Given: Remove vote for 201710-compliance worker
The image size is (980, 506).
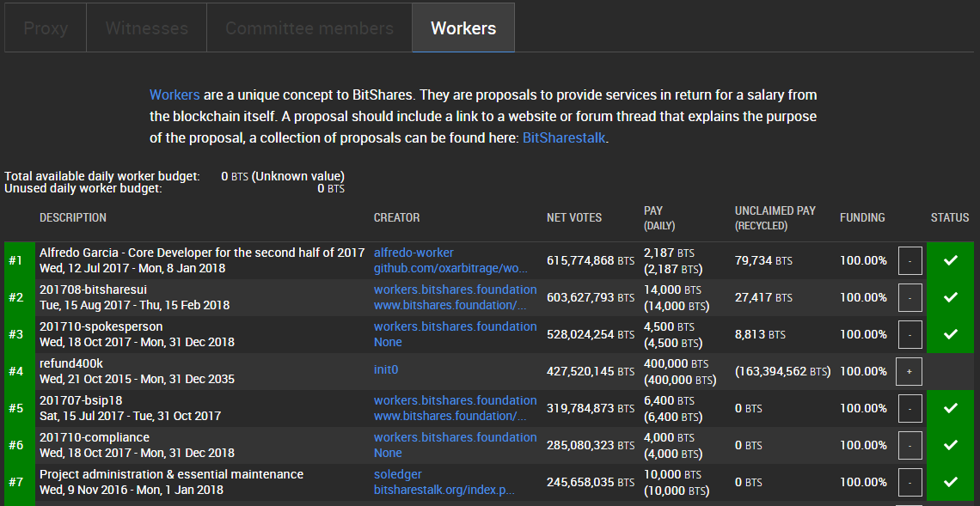Looking at the screenshot, I should coord(910,445).
